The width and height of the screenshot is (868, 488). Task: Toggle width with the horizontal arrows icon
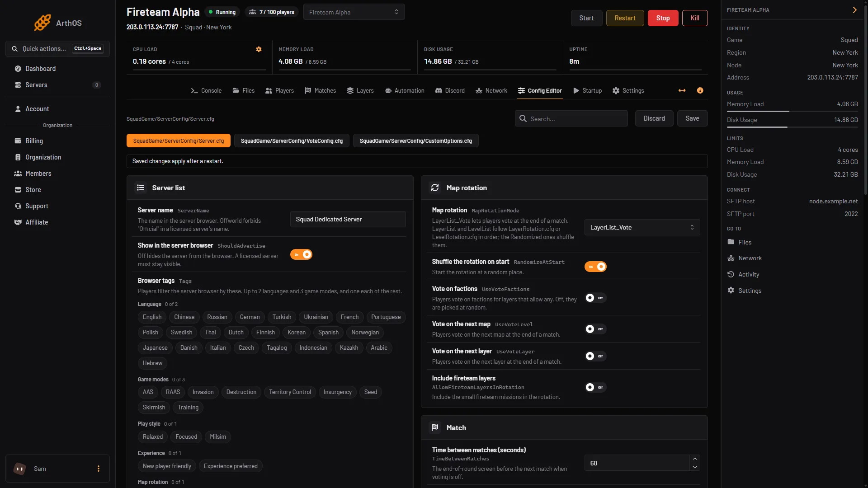(682, 90)
